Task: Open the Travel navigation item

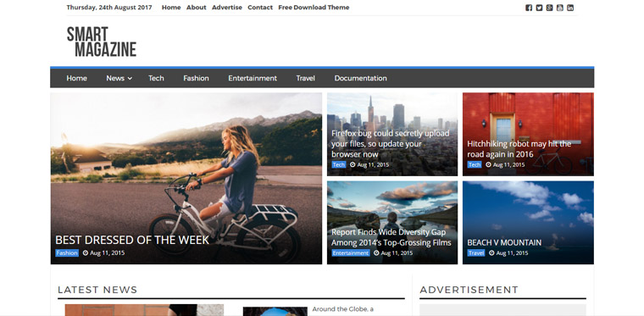Action: [x=306, y=78]
